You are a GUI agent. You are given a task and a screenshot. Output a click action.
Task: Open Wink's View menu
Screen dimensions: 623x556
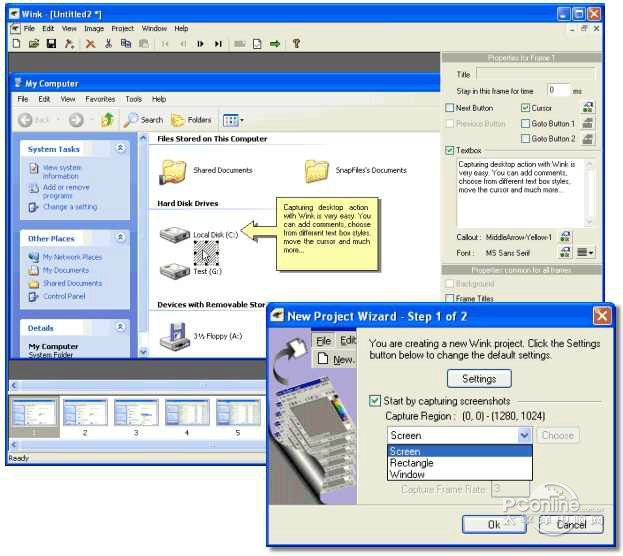[x=69, y=29]
